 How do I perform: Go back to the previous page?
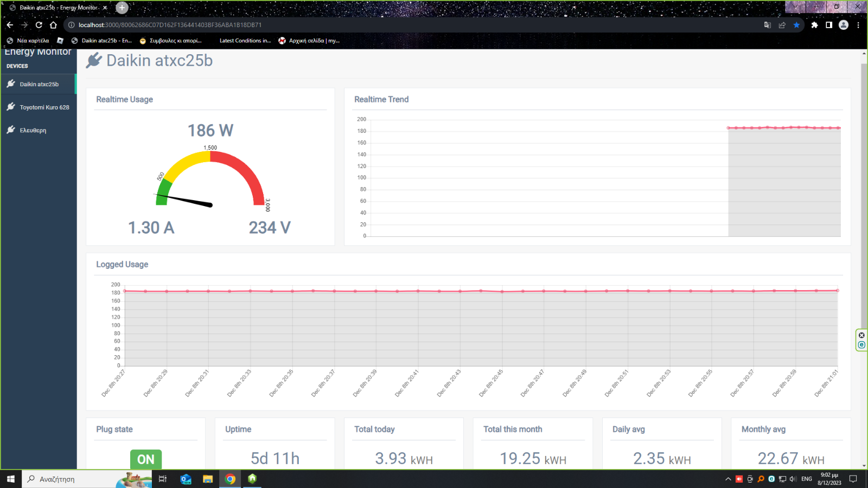pyautogui.click(x=10, y=25)
